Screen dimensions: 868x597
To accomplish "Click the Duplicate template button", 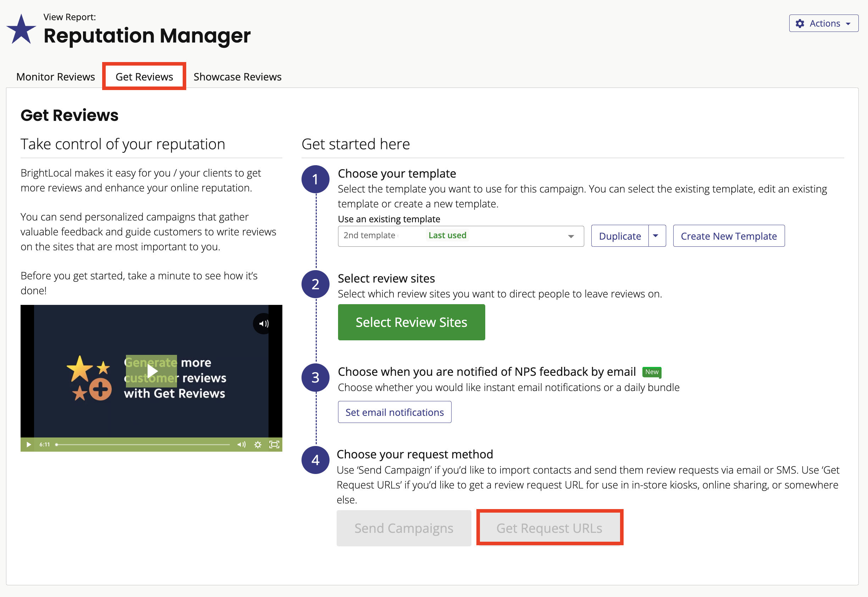I will pyautogui.click(x=620, y=236).
